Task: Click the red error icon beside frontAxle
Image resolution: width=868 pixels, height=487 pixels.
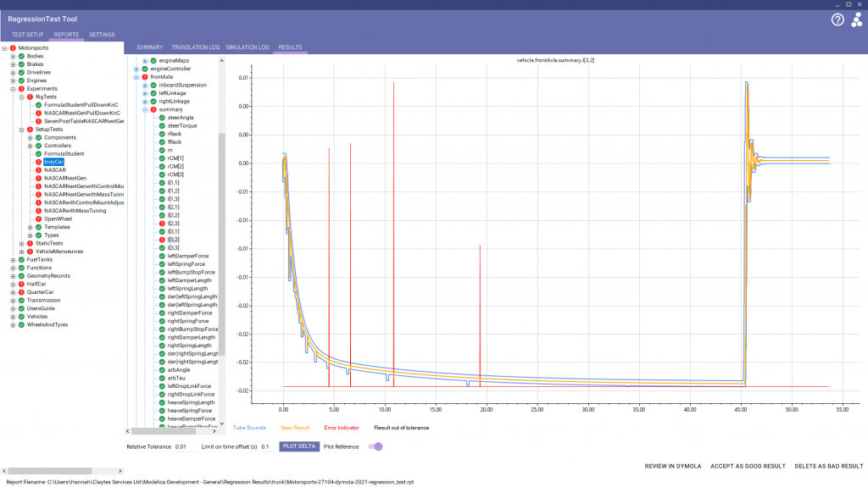Action: coord(145,77)
